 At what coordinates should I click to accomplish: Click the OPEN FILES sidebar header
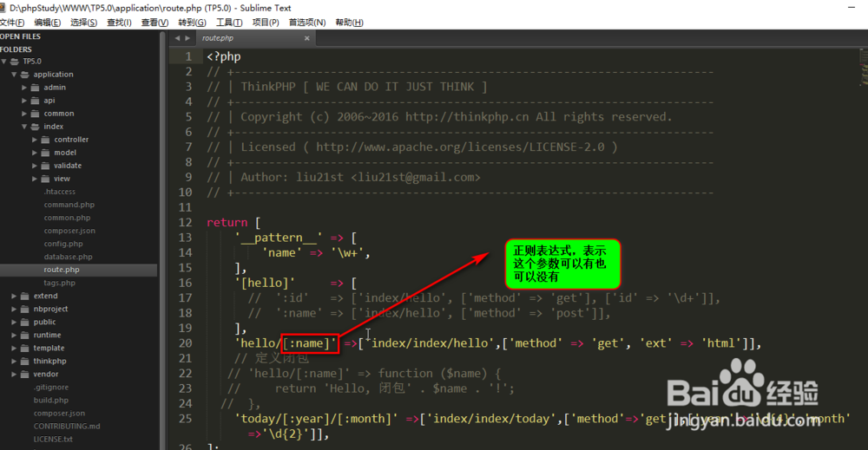point(21,36)
